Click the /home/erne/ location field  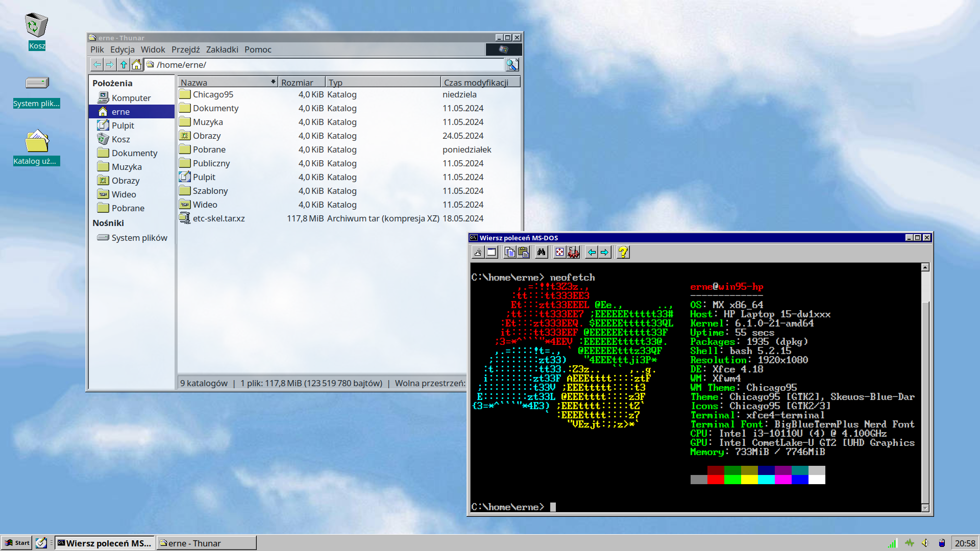[325, 65]
